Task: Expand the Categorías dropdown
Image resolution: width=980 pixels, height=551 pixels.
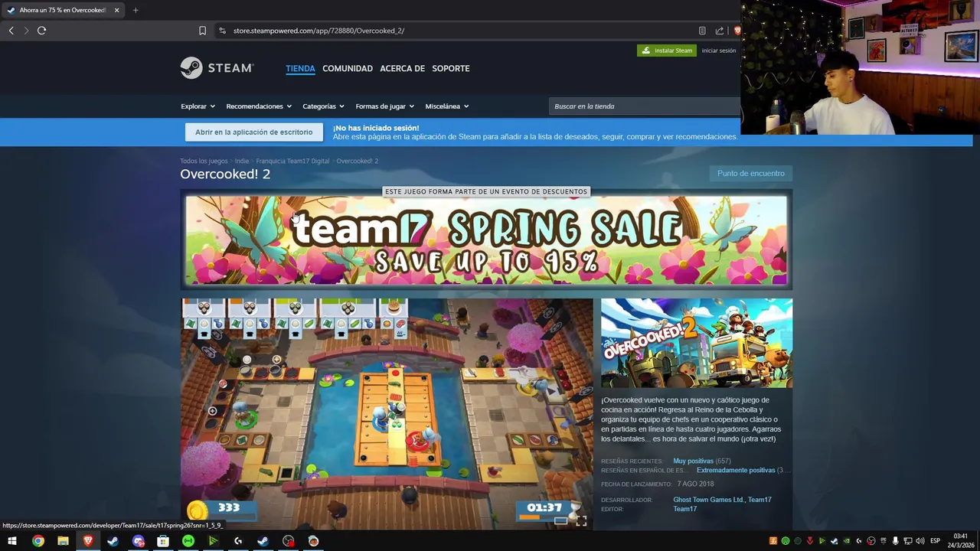Action: [323, 106]
